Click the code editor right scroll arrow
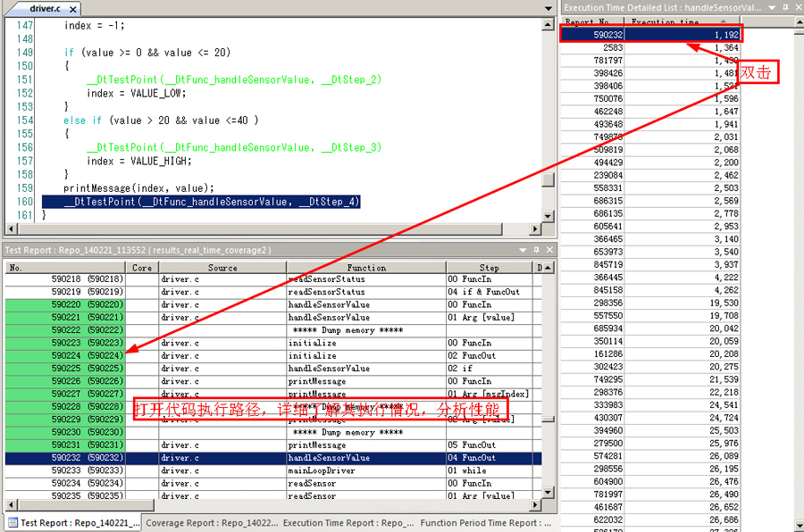Image resolution: width=804 pixels, height=532 pixels. pyautogui.click(x=535, y=229)
